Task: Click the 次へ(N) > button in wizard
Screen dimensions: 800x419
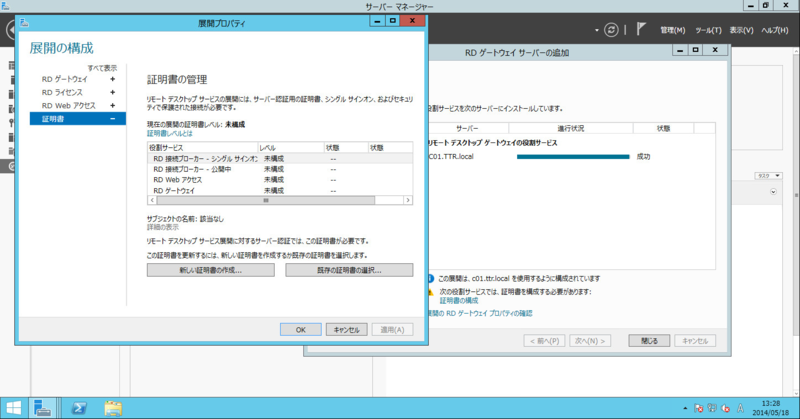Action: pos(590,340)
